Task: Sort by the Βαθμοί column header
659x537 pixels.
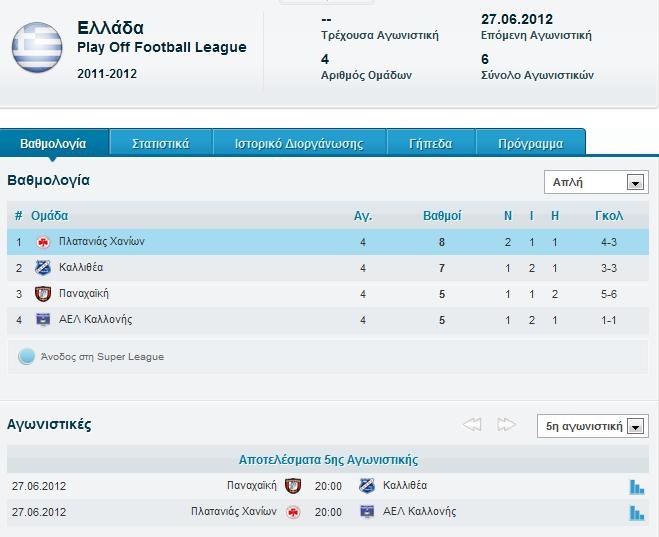Action: 442,216
